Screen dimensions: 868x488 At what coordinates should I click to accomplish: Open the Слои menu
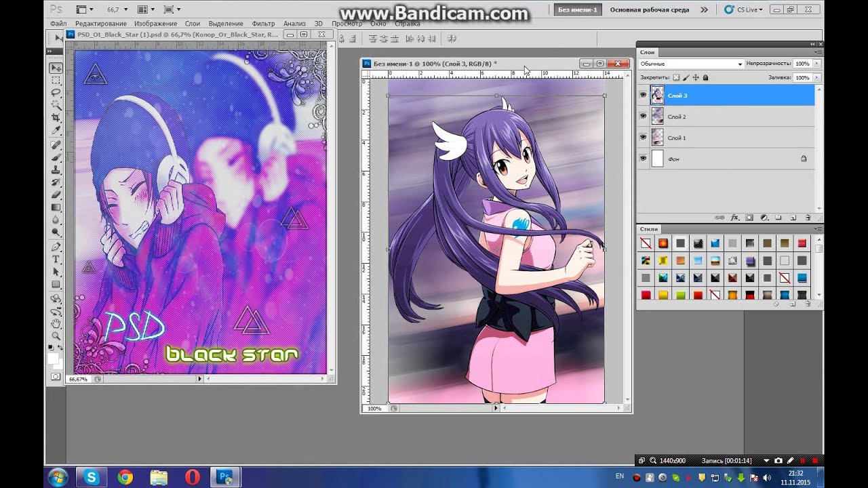(193, 24)
